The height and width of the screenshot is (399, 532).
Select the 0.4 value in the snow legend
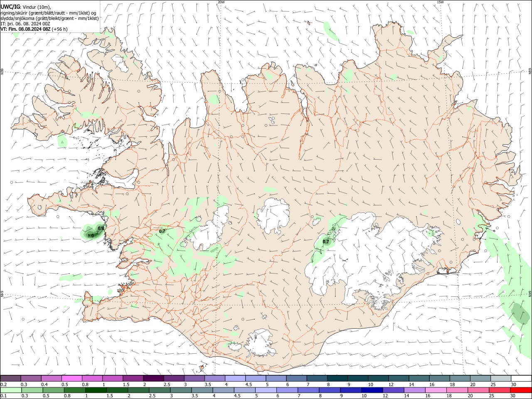(44, 384)
